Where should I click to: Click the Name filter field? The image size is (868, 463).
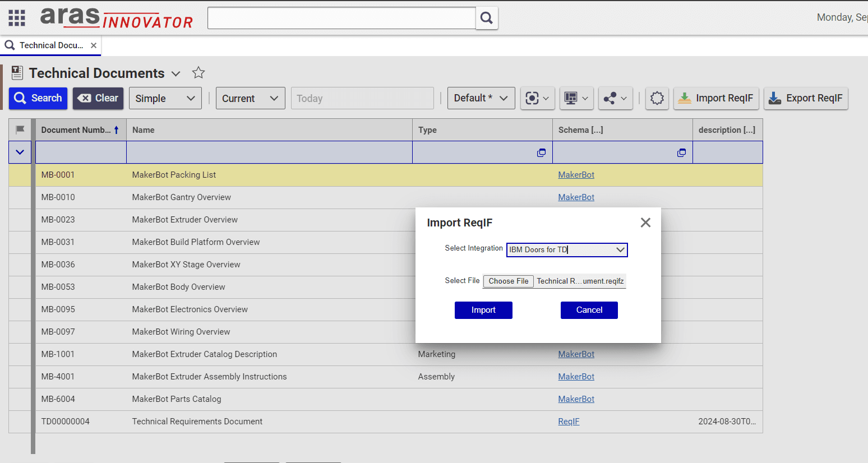point(269,152)
